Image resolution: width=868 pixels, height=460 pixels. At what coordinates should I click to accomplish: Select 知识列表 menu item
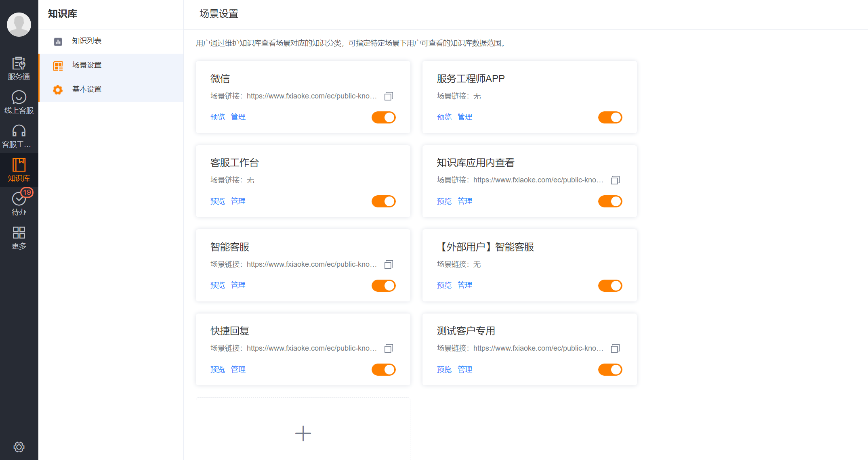86,41
